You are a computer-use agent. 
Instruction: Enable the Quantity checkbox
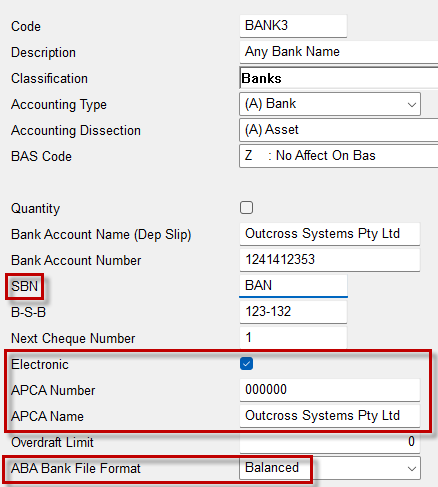(246, 208)
